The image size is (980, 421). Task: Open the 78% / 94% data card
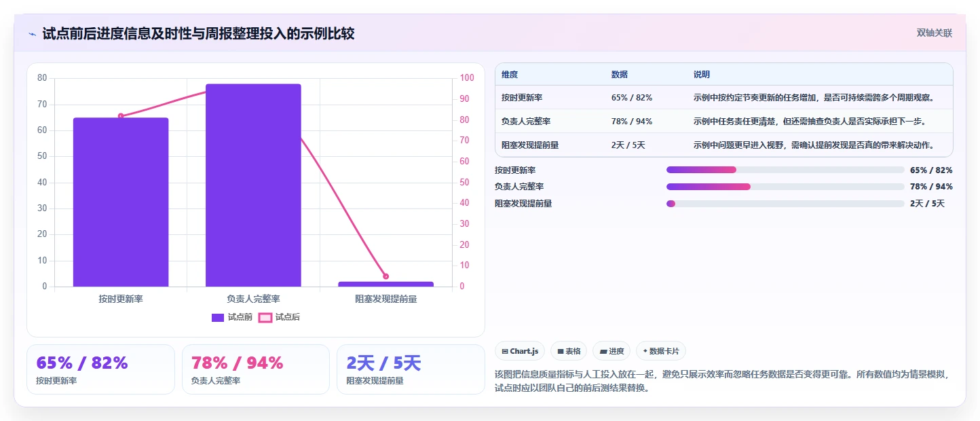tap(256, 369)
